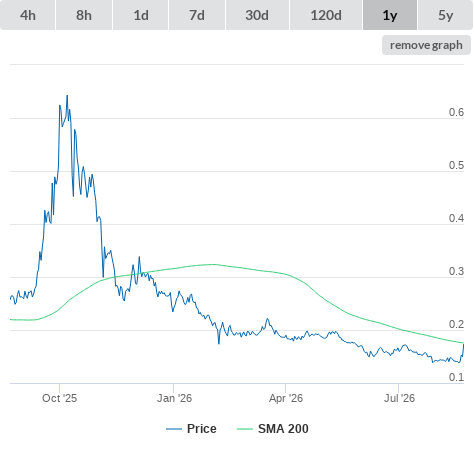Select the 30d time range tab

(x=257, y=15)
